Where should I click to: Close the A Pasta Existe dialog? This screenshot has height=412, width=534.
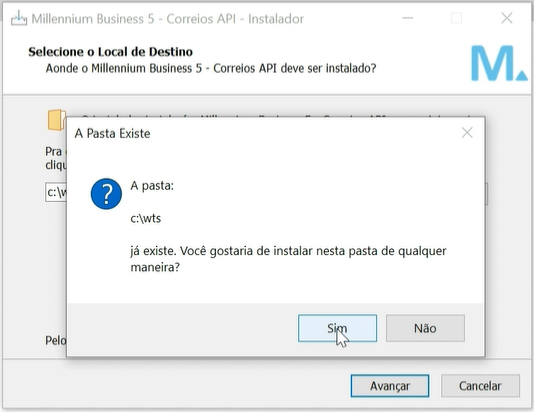point(467,133)
